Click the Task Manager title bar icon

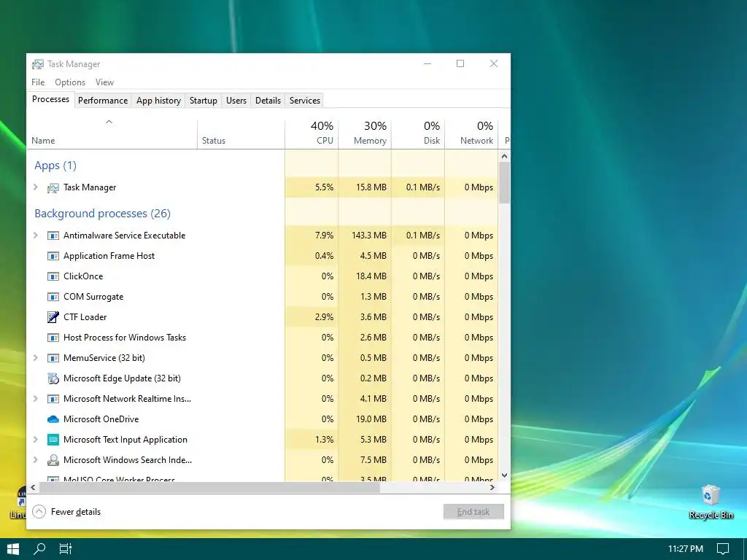click(38, 64)
